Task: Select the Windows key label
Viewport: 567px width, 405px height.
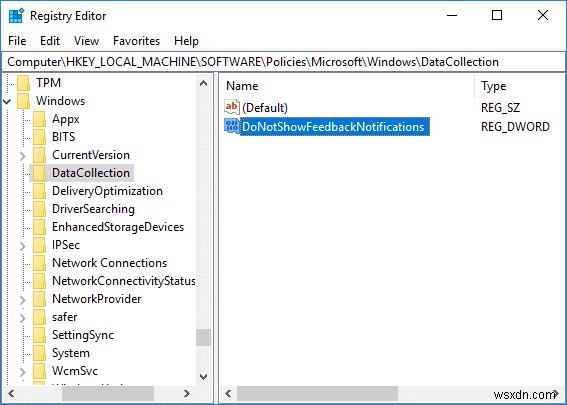Action: (x=60, y=101)
